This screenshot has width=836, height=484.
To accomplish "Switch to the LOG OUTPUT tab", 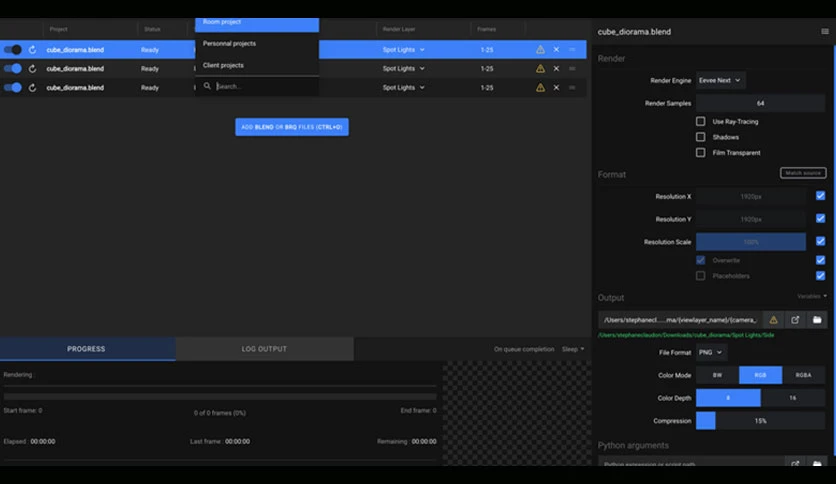I will click(264, 349).
